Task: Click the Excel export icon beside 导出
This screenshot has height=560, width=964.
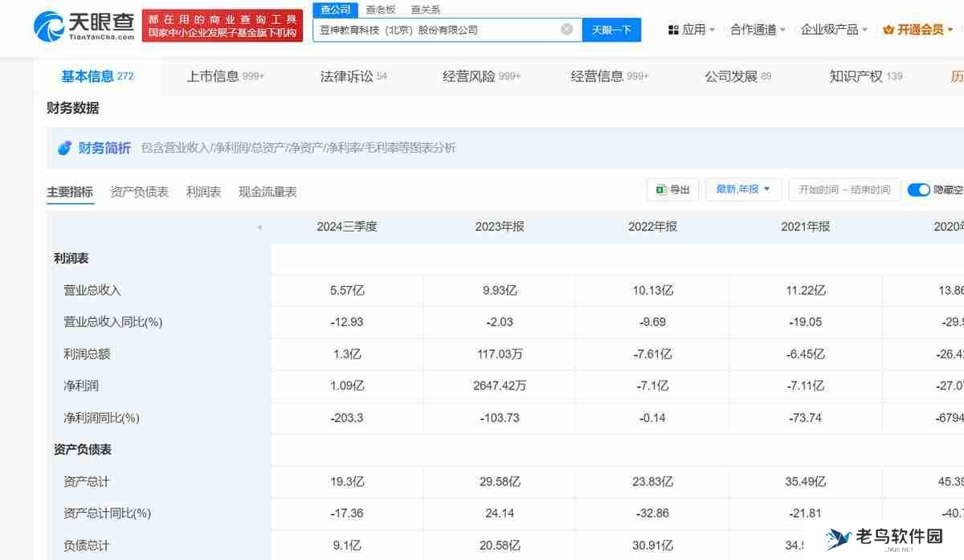Action: 660,189
